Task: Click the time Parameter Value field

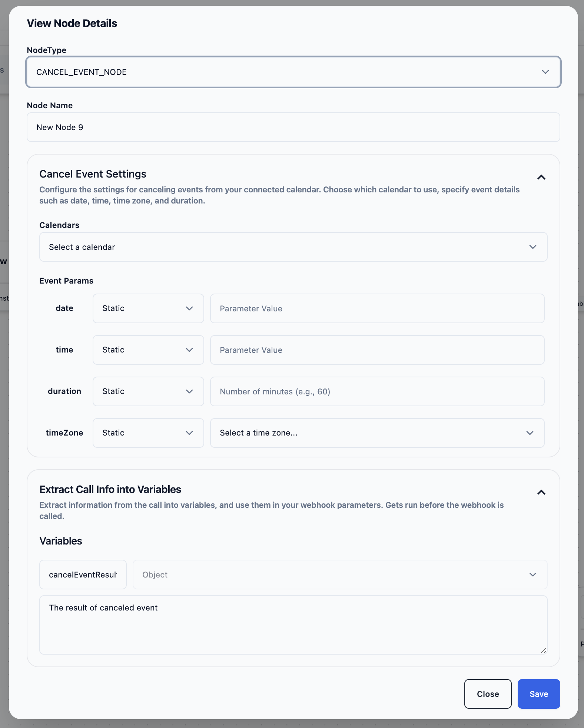Action: (x=377, y=350)
